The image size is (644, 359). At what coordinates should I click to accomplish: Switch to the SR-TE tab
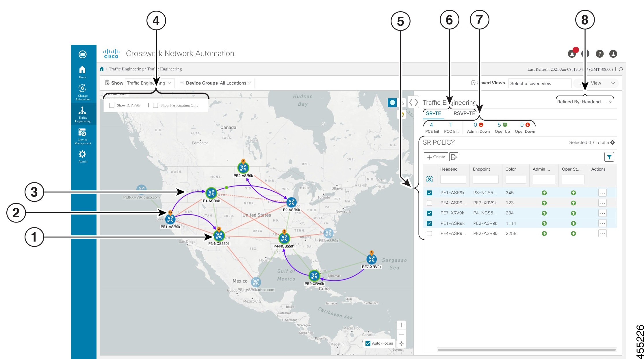pyautogui.click(x=433, y=113)
